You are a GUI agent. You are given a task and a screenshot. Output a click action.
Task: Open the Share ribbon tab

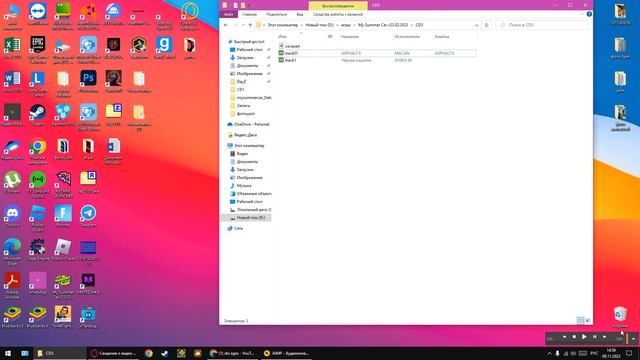point(276,14)
